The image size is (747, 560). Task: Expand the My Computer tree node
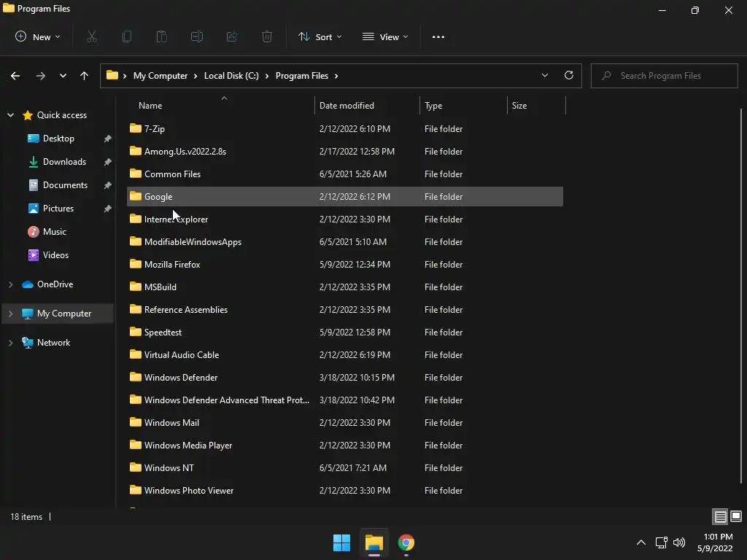point(10,314)
